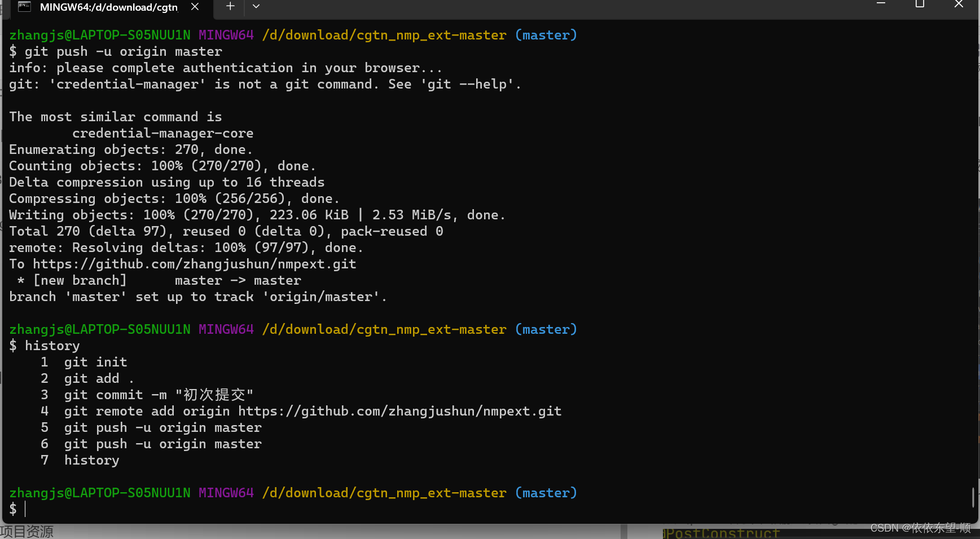Click the 'Counting objects: 100% (270/270)' line
980x539 pixels.
click(x=162, y=166)
